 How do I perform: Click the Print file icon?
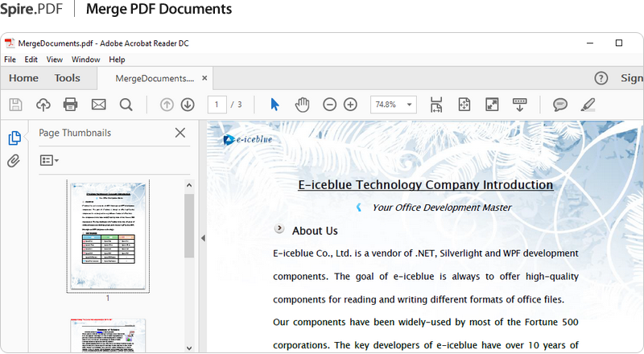tap(70, 105)
